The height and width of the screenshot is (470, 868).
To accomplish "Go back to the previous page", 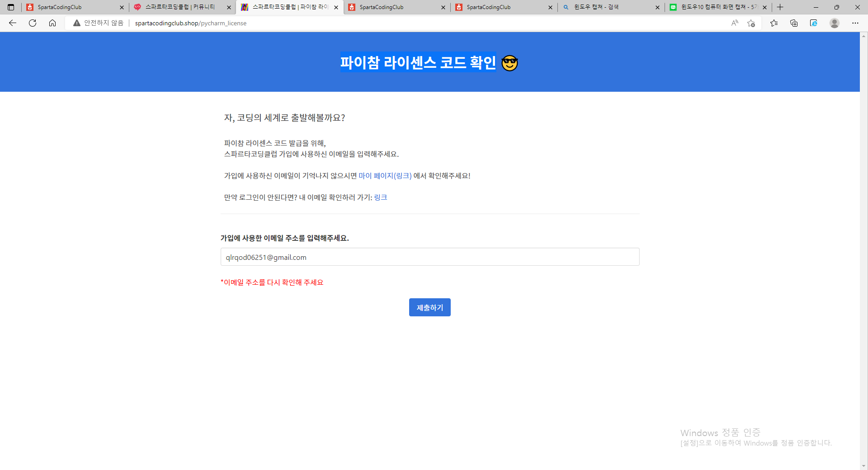I will click(13, 23).
